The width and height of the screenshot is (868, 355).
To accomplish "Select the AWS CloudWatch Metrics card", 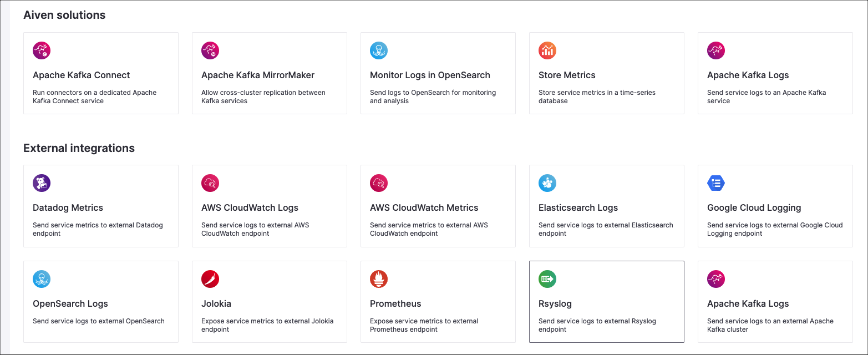I will coord(438,206).
